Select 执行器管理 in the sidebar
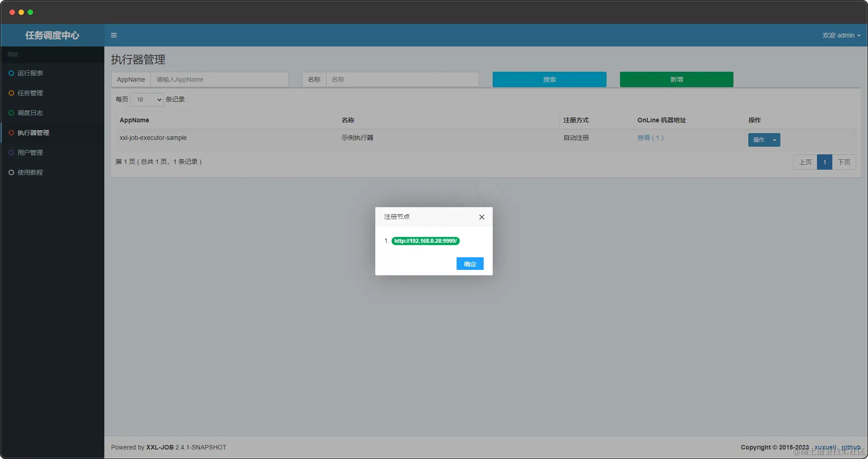Image resolution: width=868 pixels, height=459 pixels. [x=52, y=133]
